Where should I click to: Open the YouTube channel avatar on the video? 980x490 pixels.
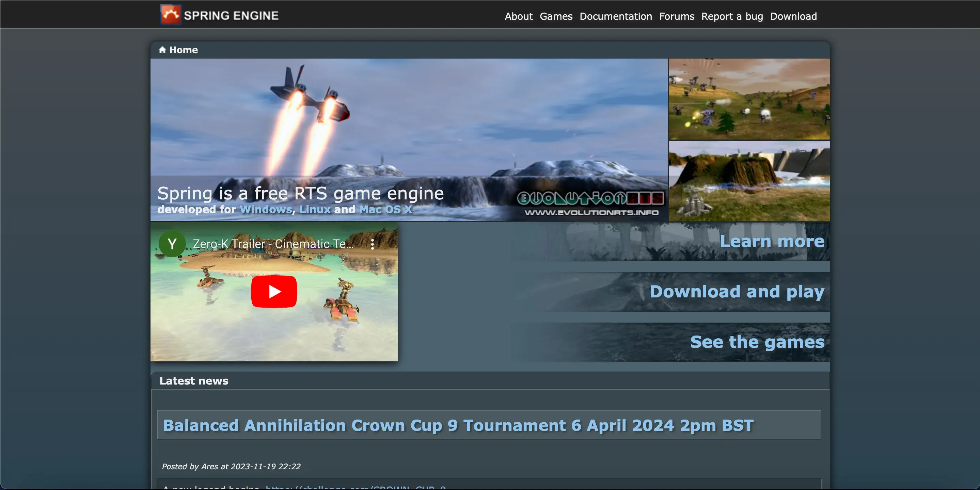point(172,244)
